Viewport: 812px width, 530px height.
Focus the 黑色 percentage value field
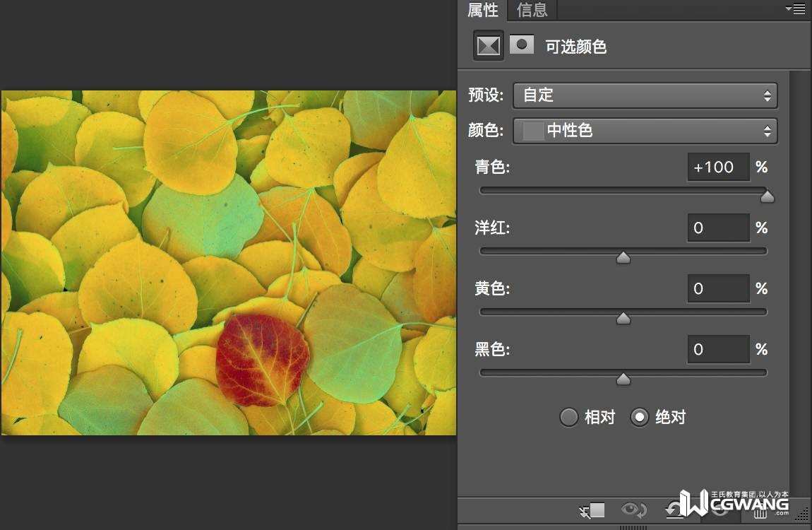[718, 348]
